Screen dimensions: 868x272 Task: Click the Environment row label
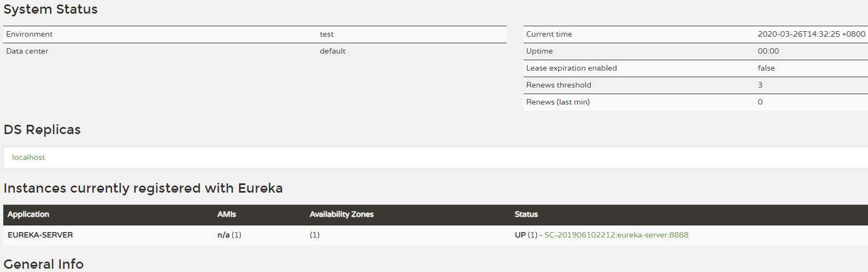point(30,34)
